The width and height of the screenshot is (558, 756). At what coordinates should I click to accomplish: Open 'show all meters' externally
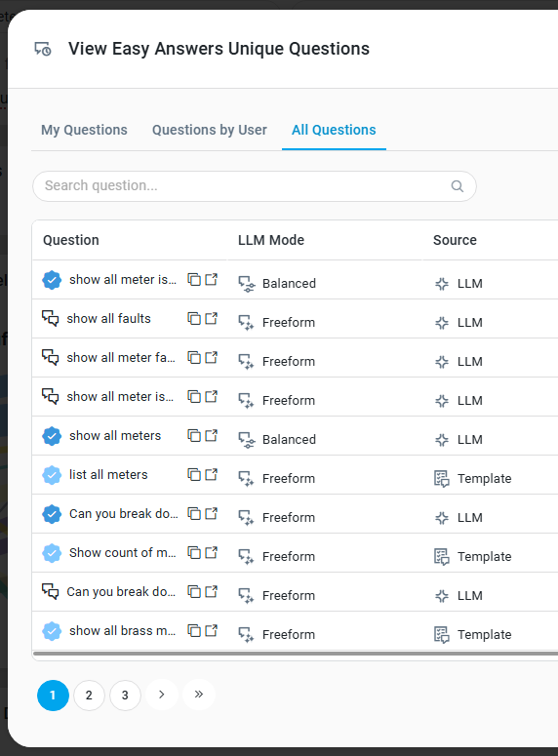point(212,436)
